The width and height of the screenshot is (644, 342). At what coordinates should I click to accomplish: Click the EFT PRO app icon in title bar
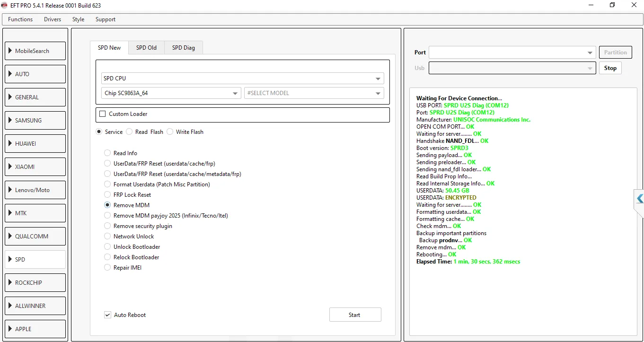5,5
